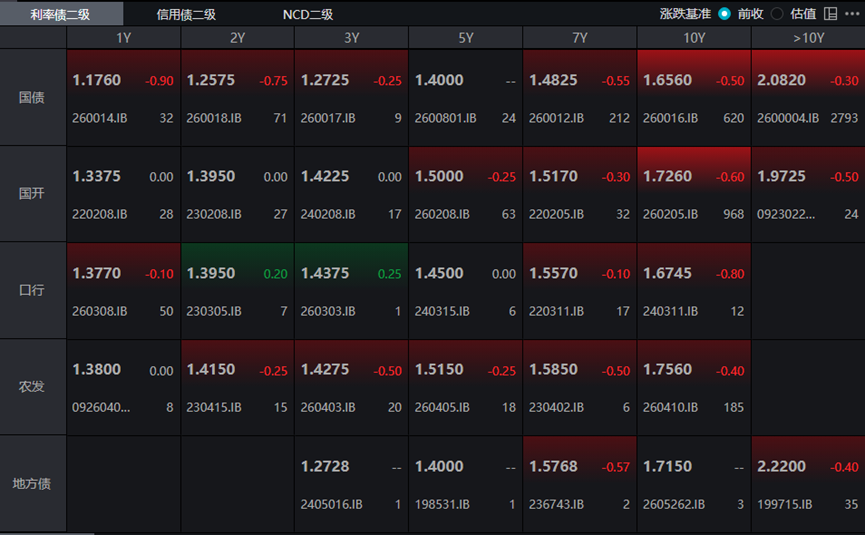
Task: Click the -0.80 change for 240311.IB
Action: pos(730,274)
